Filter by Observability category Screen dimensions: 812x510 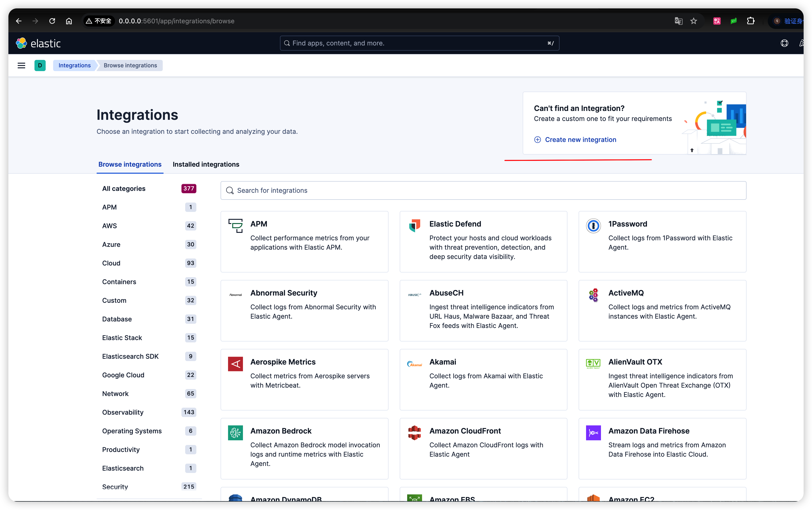(x=123, y=412)
